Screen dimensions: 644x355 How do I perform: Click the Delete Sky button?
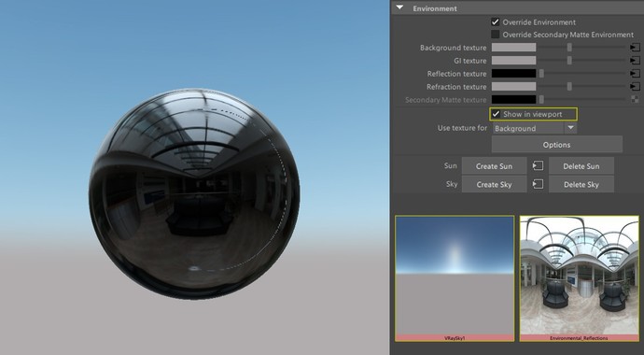coord(581,184)
